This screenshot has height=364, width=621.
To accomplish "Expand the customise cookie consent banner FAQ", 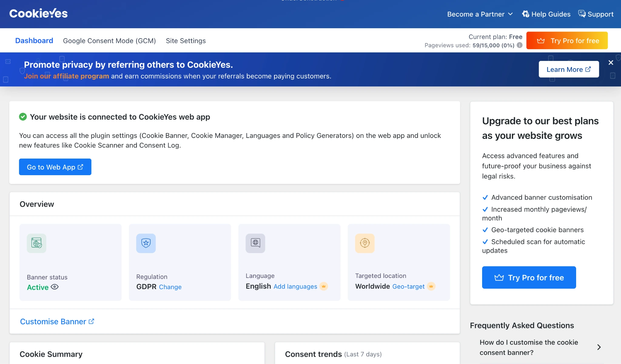I will 540,347.
